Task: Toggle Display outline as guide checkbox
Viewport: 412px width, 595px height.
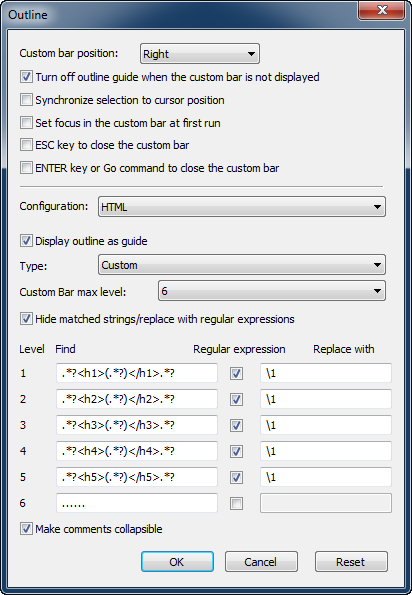Action: pos(26,241)
